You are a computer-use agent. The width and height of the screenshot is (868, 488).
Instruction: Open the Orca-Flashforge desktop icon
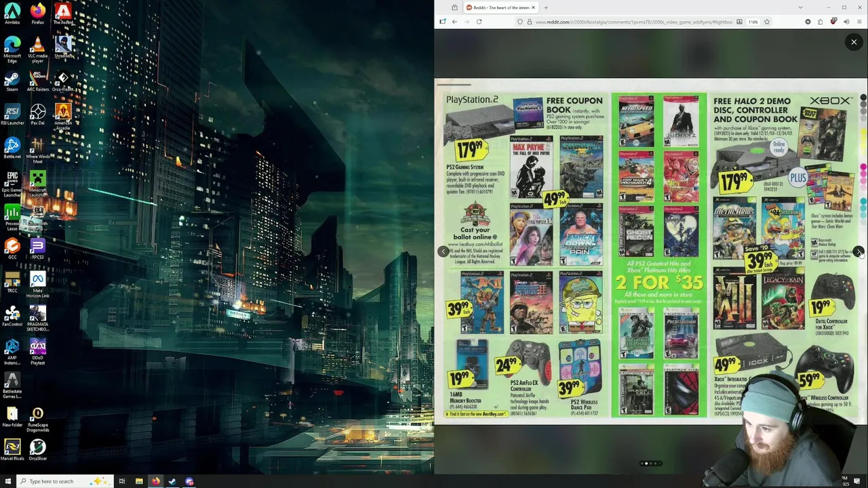pyautogui.click(x=63, y=81)
